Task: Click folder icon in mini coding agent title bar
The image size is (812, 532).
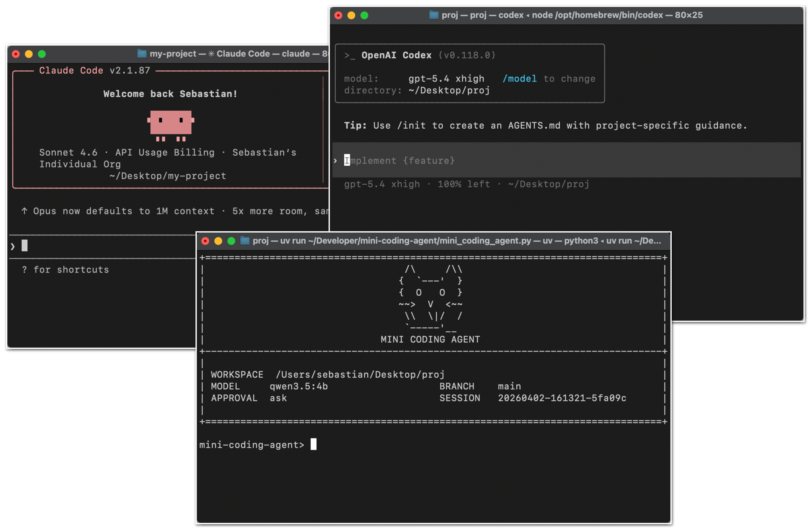Action: (245, 241)
